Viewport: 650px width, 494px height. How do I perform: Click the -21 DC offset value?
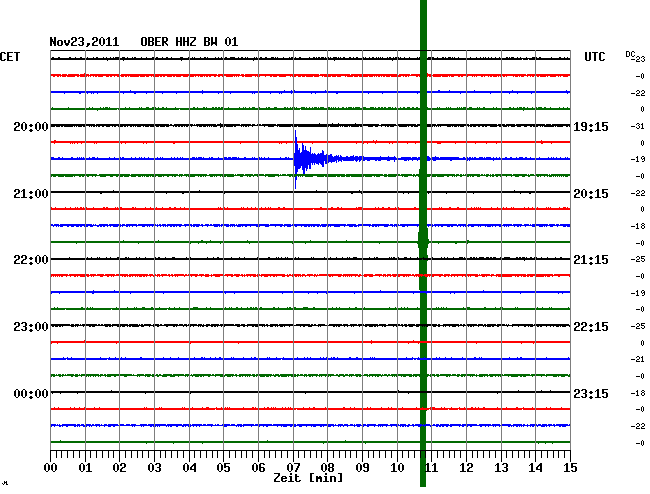[638, 359]
